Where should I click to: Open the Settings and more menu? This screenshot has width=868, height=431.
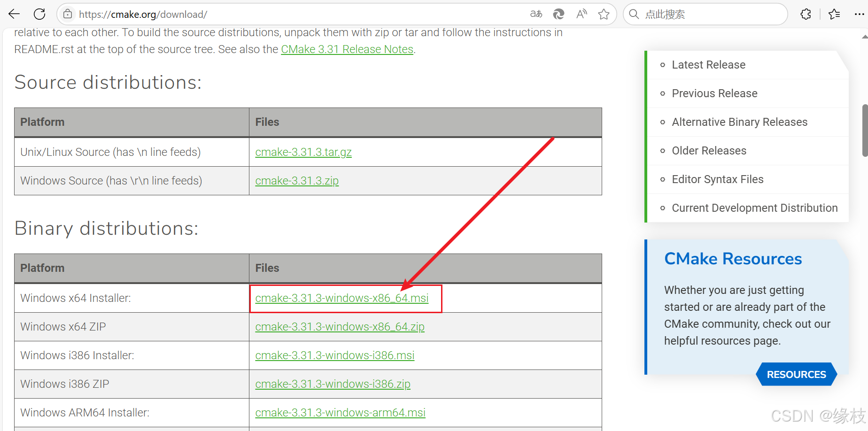[860, 14]
